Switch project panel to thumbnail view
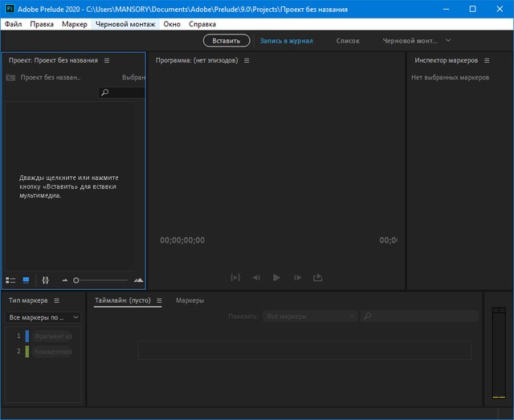The height and width of the screenshot is (420, 514). point(26,280)
